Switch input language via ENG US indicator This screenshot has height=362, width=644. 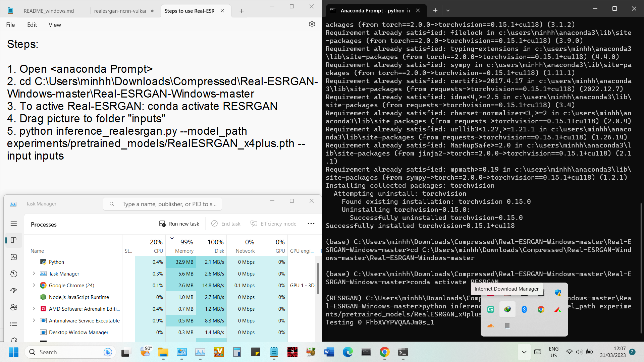click(x=553, y=352)
